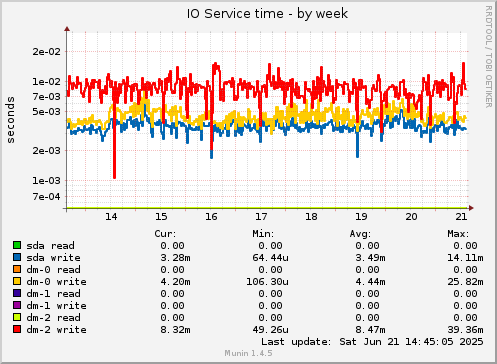Click the yellow dm-0 write legend swatch
Image resolution: width=497 pixels, height=364 pixels.
point(17,281)
